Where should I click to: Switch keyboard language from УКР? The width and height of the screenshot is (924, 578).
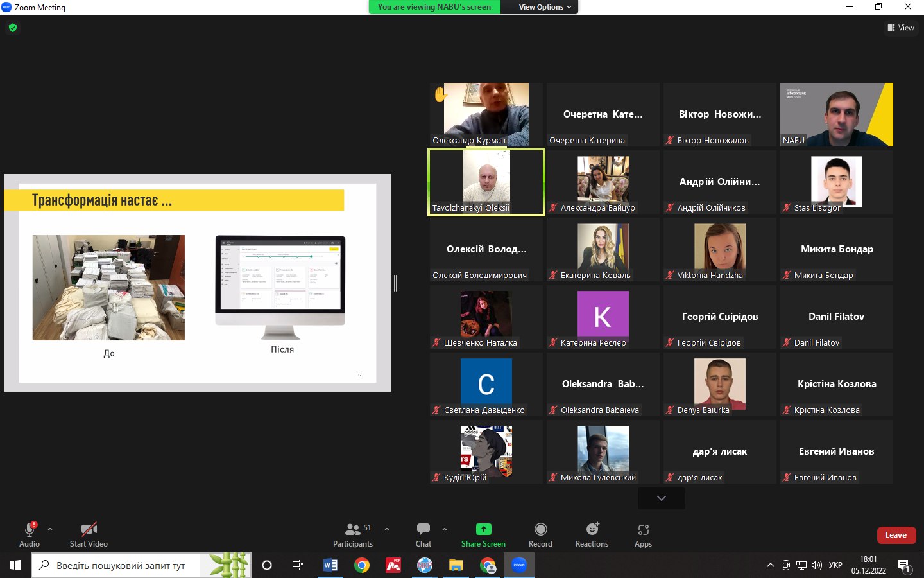click(835, 565)
